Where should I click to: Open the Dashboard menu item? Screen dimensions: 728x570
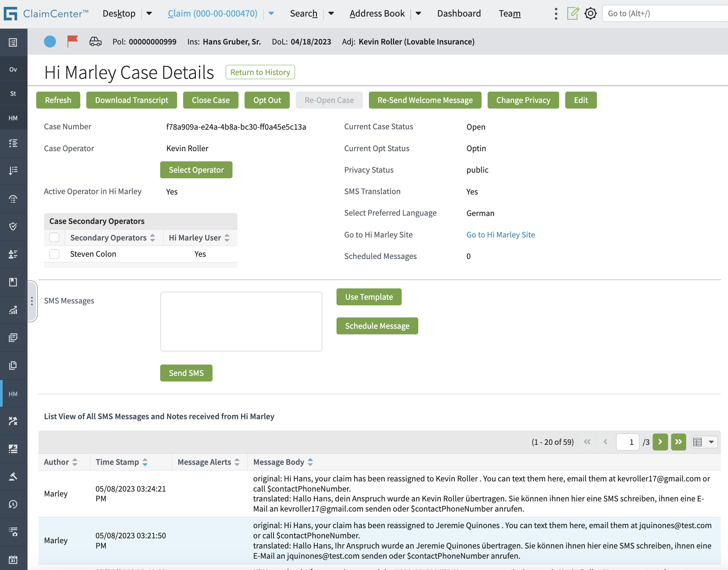coord(459,13)
